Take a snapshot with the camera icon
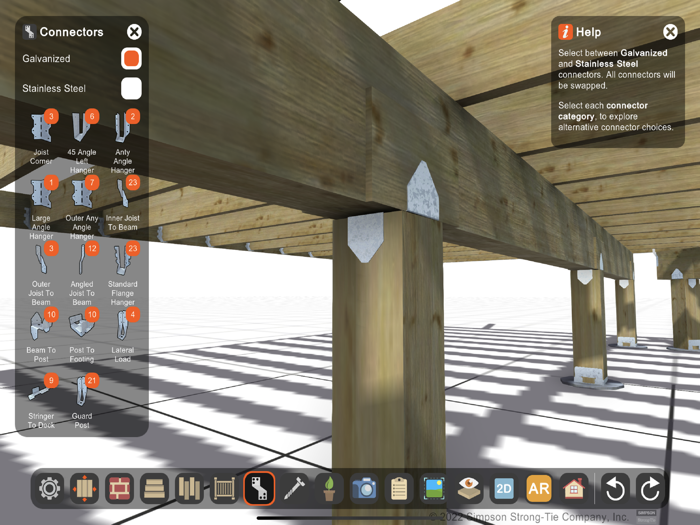 click(x=364, y=488)
